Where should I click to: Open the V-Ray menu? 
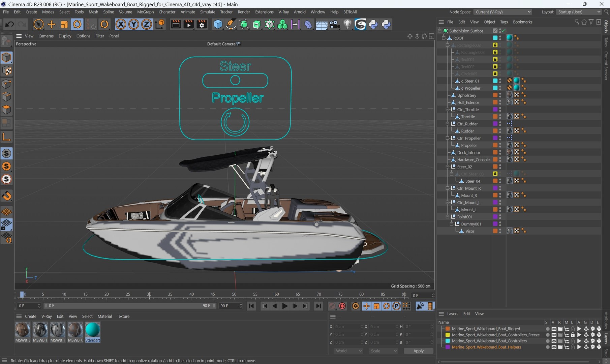point(283,12)
